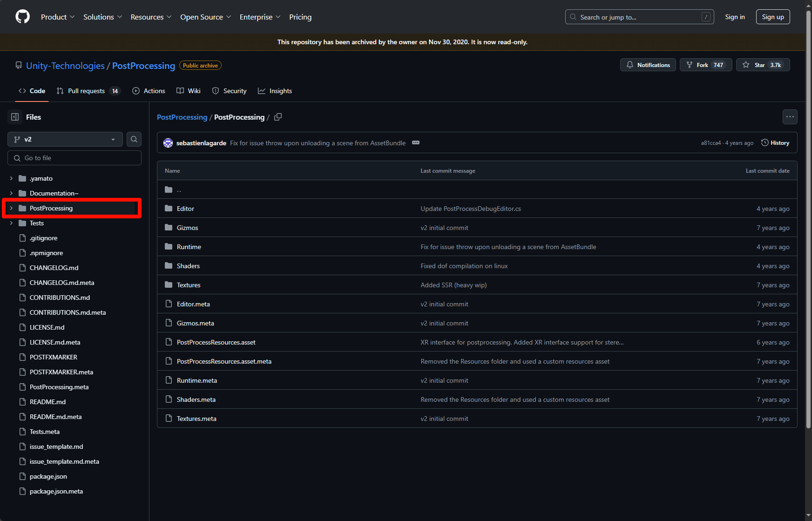Open the v2 branch selector dropdown
Image resolution: width=812 pixels, height=521 pixels.
[65, 139]
